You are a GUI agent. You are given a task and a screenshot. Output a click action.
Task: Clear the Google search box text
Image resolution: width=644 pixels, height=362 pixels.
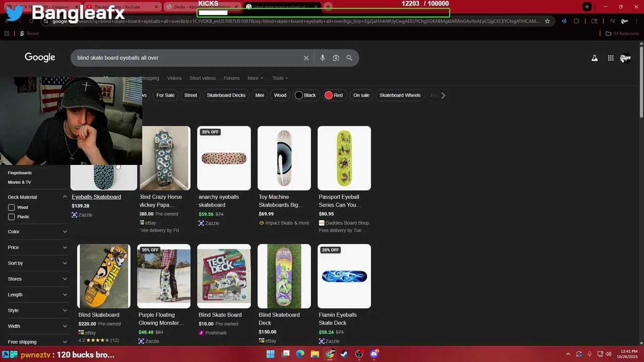(x=306, y=58)
